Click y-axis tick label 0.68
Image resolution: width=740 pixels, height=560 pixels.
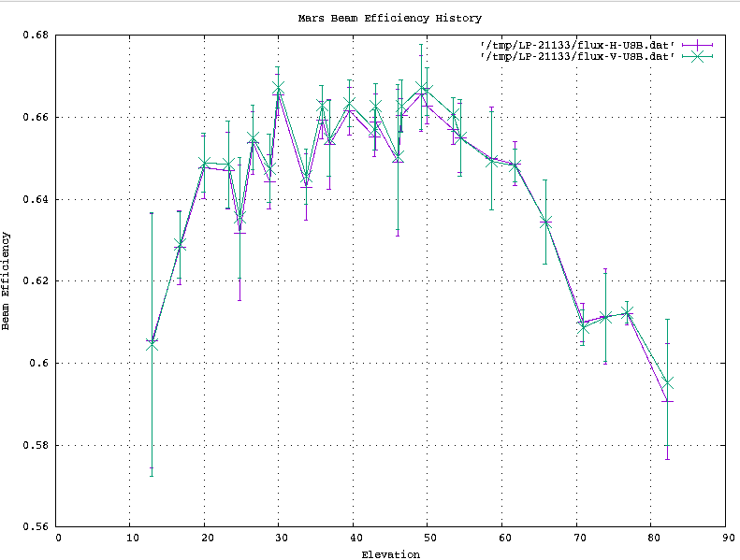click(x=36, y=35)
